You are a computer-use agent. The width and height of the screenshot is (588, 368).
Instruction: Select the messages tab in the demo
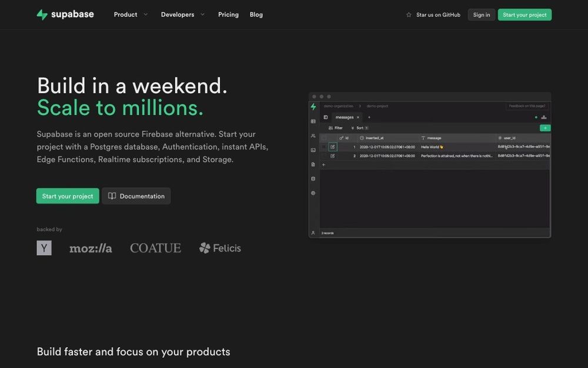click(x=345, y=117)
